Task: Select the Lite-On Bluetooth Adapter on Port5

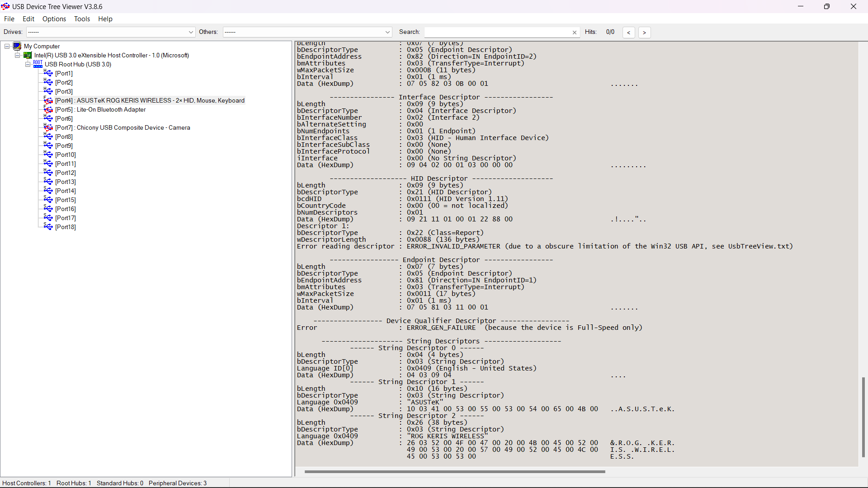Action: pyautogui.click(x=99, y=109)
